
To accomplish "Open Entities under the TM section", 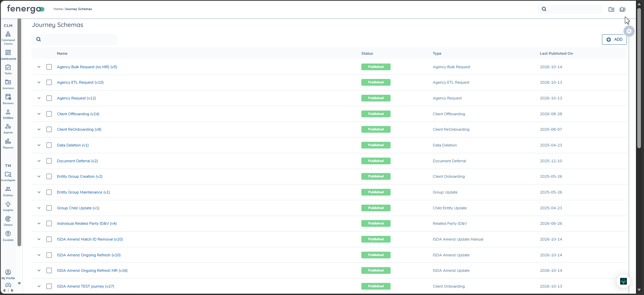I will [8, 192].
